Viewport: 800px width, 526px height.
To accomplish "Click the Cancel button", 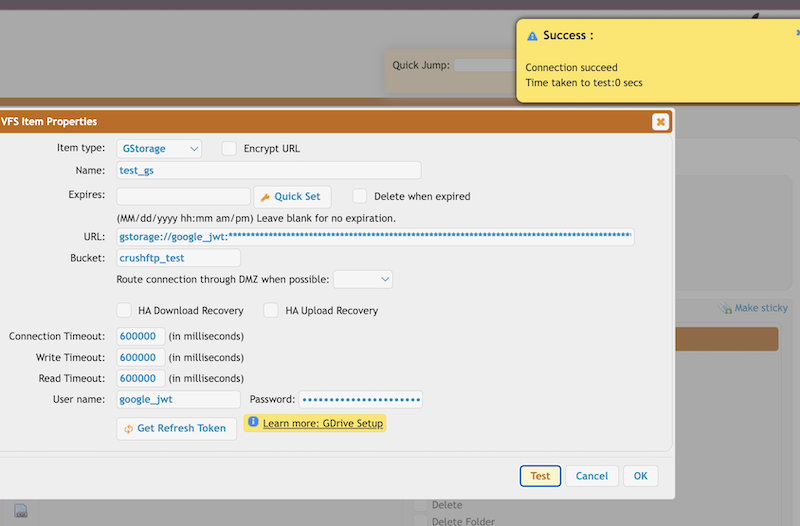I will click(592, 476).
